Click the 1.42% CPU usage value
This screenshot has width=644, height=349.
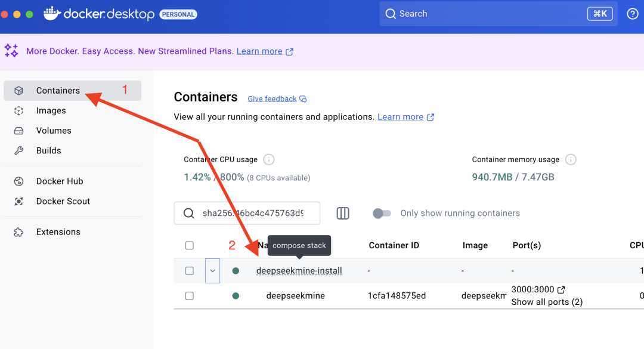click(x=197, y=177)
